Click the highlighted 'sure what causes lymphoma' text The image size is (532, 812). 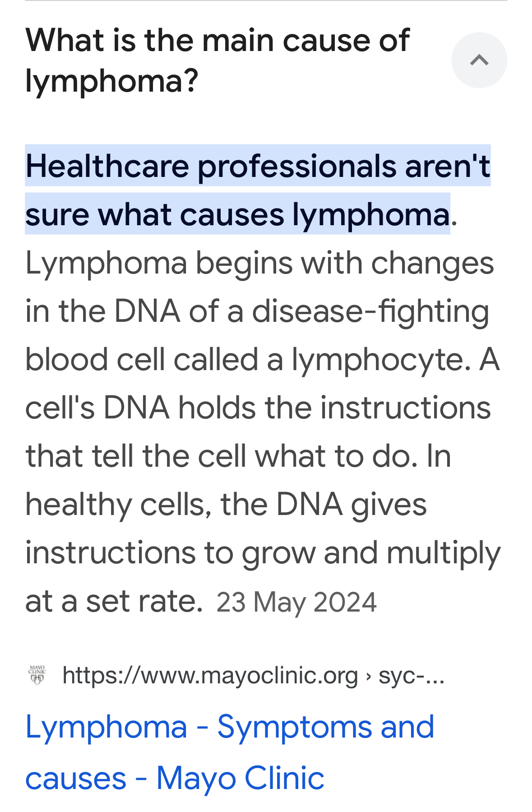[x=237, y=214]
